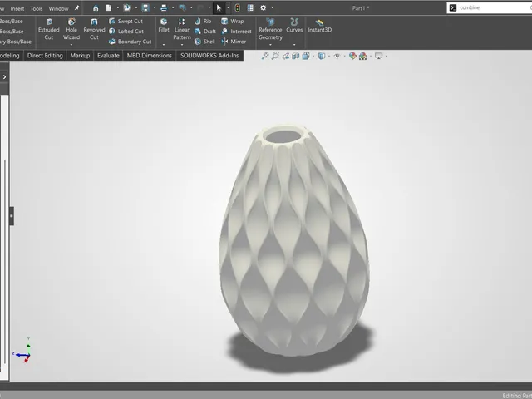Click the View Settings monitor icon
This screenshot has height=399, width=532.
379,56
